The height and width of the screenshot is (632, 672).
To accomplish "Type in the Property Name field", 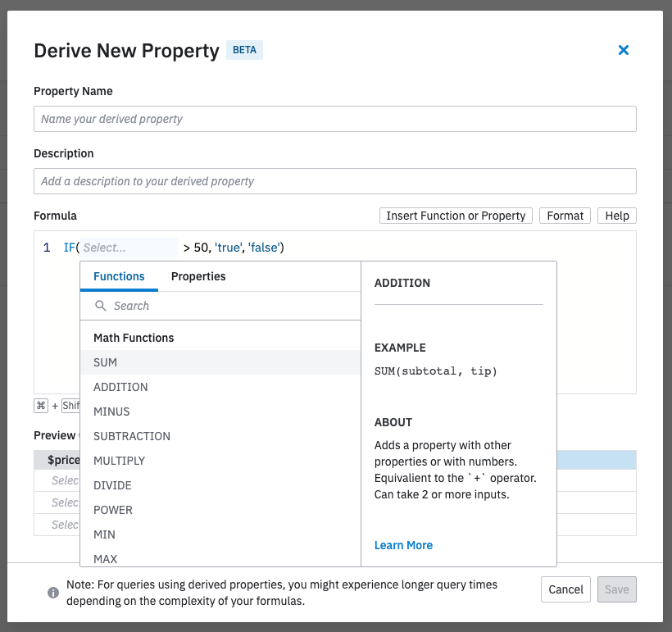I will pos(334,119).
